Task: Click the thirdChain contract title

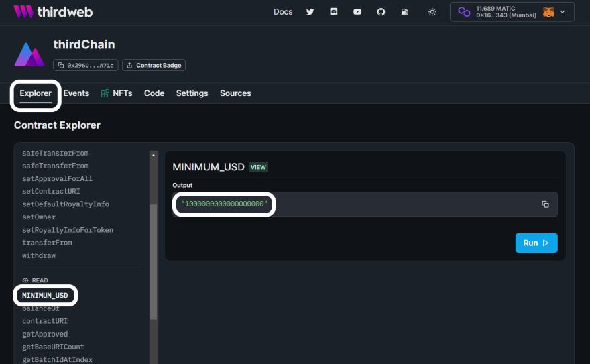Action: pyautogui.click(x=84, y=44)
